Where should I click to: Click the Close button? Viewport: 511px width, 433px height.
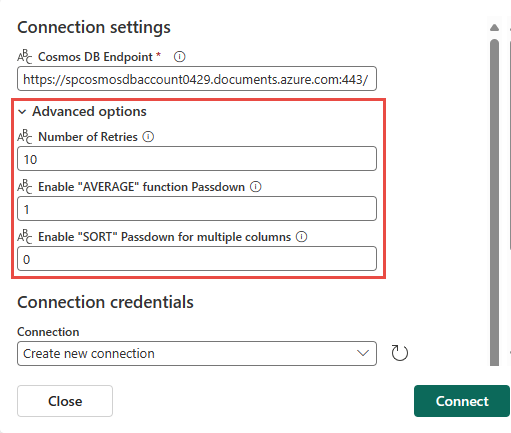tap(65, 401)
